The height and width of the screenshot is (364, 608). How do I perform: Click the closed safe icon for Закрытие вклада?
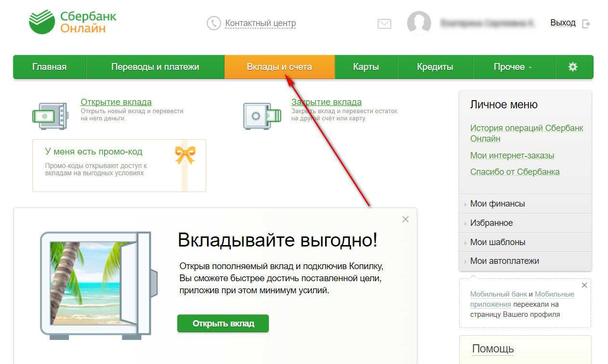point(262,116)
